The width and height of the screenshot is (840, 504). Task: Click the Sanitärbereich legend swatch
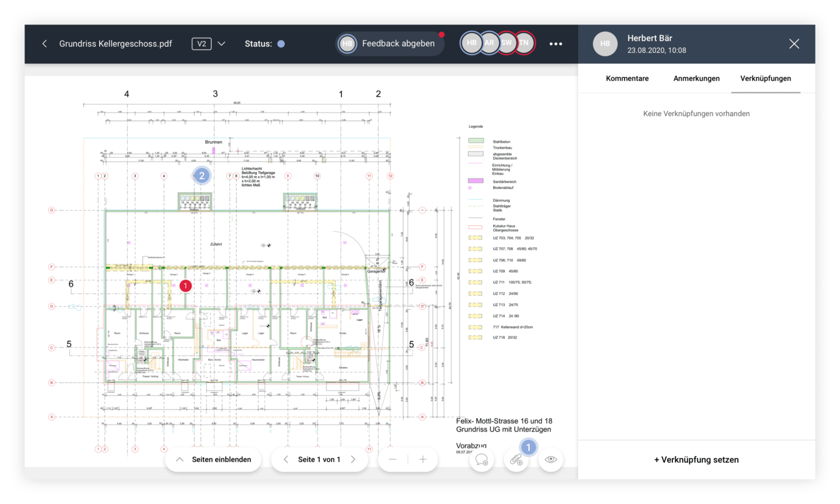click(x=476, y=181)
